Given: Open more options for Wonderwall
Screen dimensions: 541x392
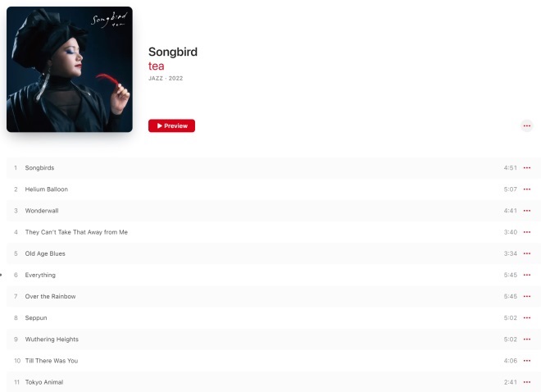Looking at the screenshot, I should tap(526, 211).
